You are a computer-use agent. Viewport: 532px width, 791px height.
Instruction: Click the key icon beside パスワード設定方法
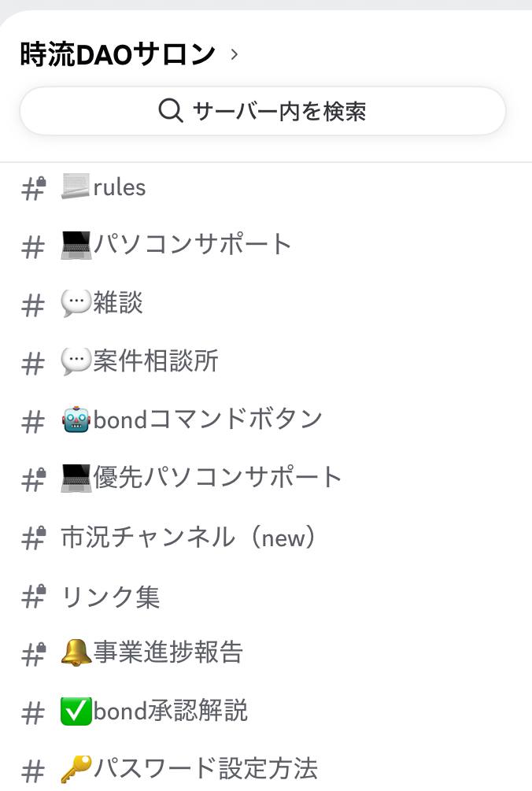click(76, 768)
